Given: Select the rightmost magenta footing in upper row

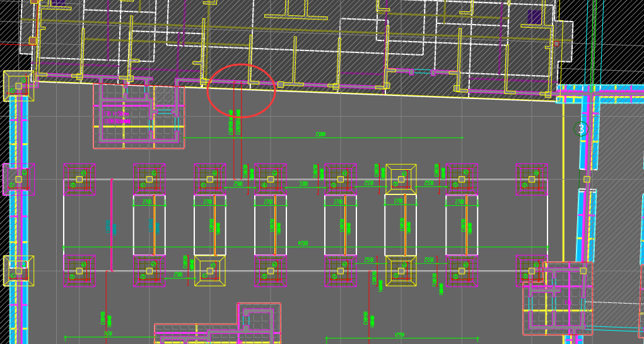Looking at the screenshot, I should [532, 179].
